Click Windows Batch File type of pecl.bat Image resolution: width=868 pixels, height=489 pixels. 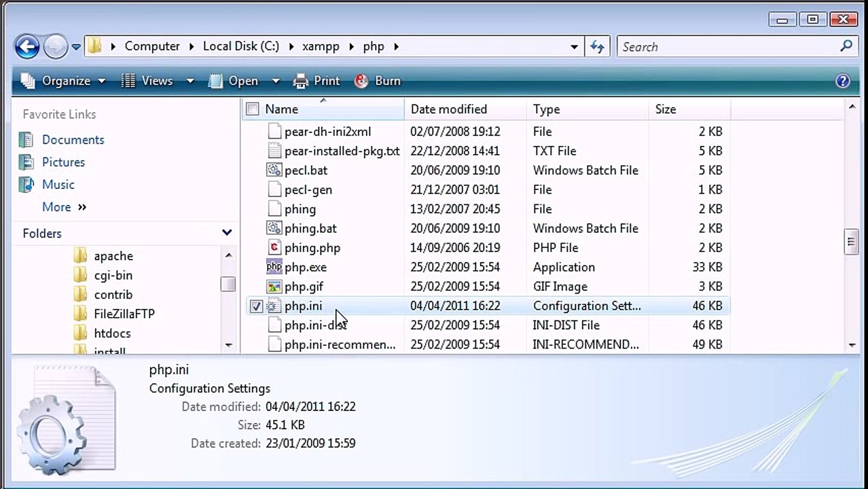click(x=585, y=170)
